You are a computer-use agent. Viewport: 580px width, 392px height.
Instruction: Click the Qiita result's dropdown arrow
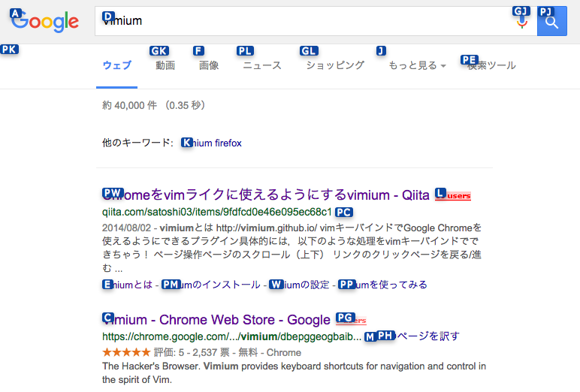point(344,213)
